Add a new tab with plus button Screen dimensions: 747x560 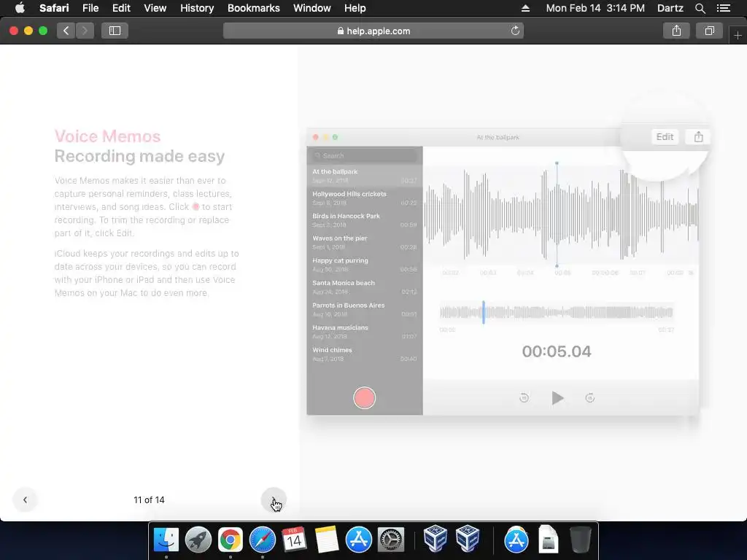pos(738,35)
